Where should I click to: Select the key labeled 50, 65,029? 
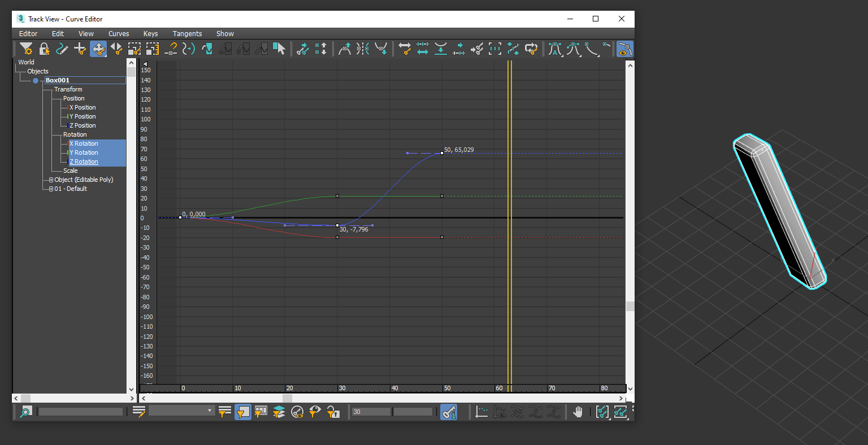pos(442,153)
